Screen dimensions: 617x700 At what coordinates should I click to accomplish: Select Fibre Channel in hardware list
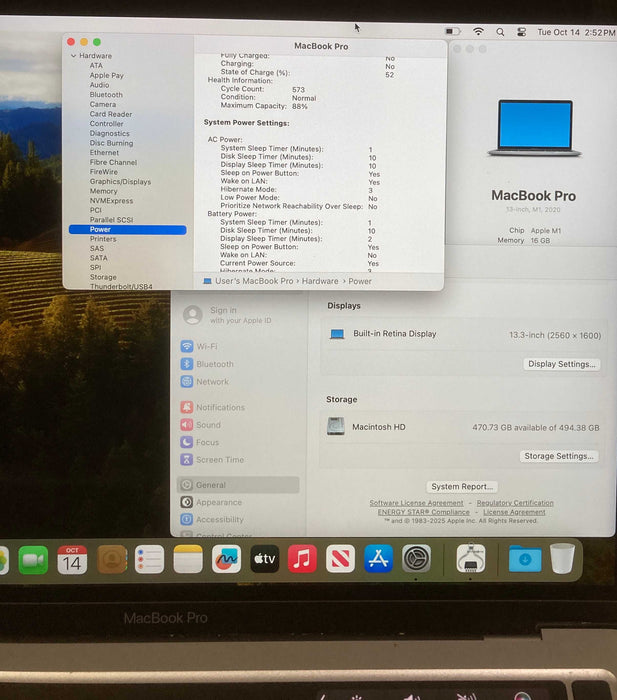(x=113, y=162)
